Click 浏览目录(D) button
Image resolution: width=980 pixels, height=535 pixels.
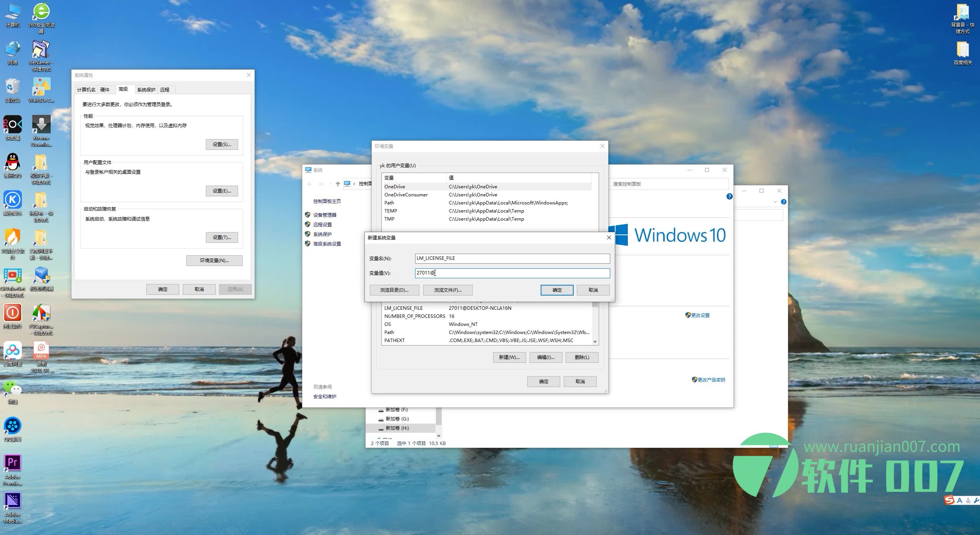394,290
